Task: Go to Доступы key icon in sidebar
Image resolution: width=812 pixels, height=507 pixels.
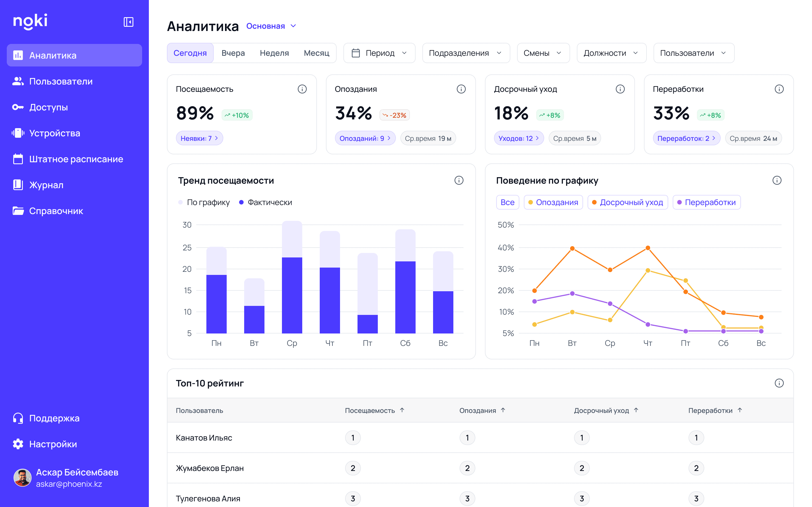Action: pos(18,107)
